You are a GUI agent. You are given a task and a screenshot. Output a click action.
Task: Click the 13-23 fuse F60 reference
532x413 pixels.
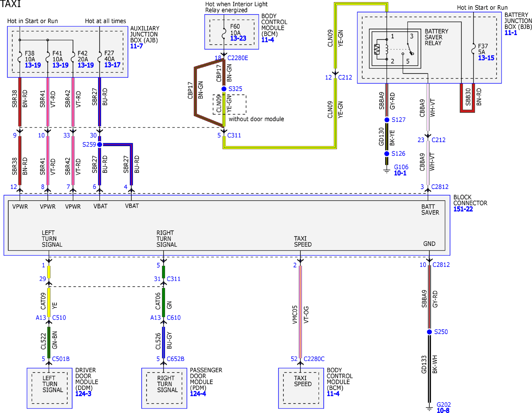coord(238,38)
